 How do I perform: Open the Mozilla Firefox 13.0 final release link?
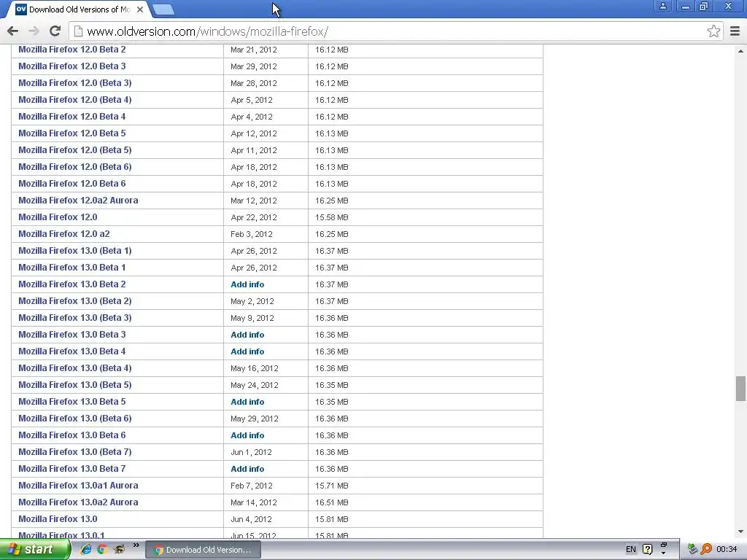pyautogui.click(x=58, y=519)
